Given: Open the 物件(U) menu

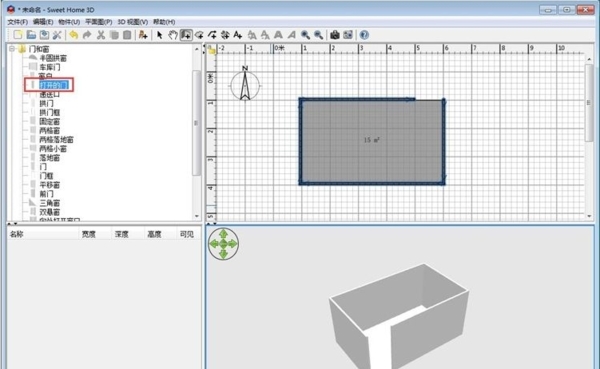Looking at the screenshot, I should [x=69, y=22].
